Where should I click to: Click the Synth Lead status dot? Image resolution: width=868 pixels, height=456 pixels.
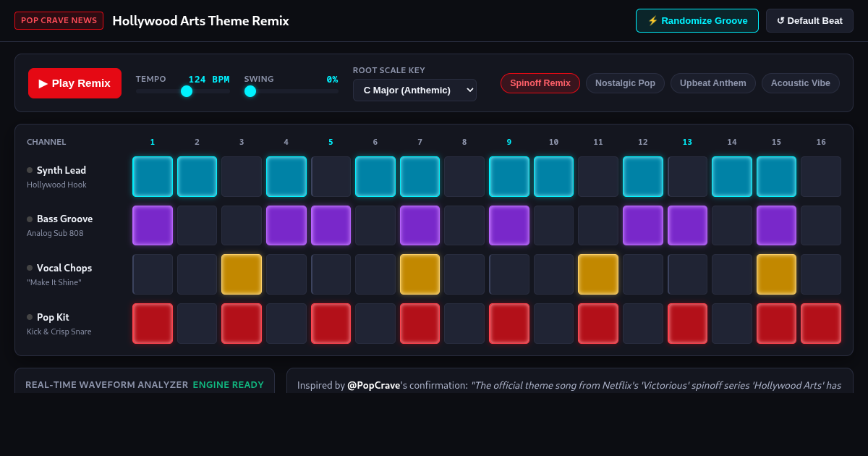click(x=30, y=170)
